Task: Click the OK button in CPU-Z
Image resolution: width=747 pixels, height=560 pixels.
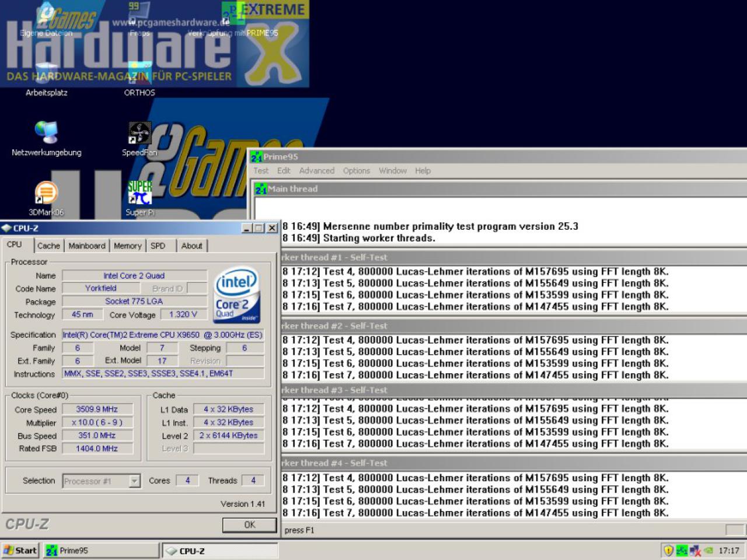Action: pyautogui.click(x=249, y=524)
